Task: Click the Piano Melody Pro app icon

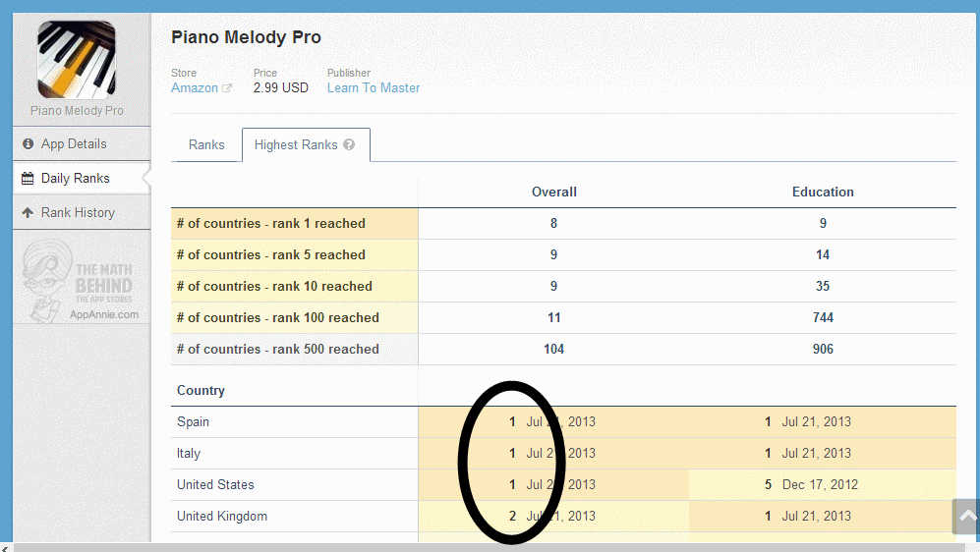Action: (77, 60)
